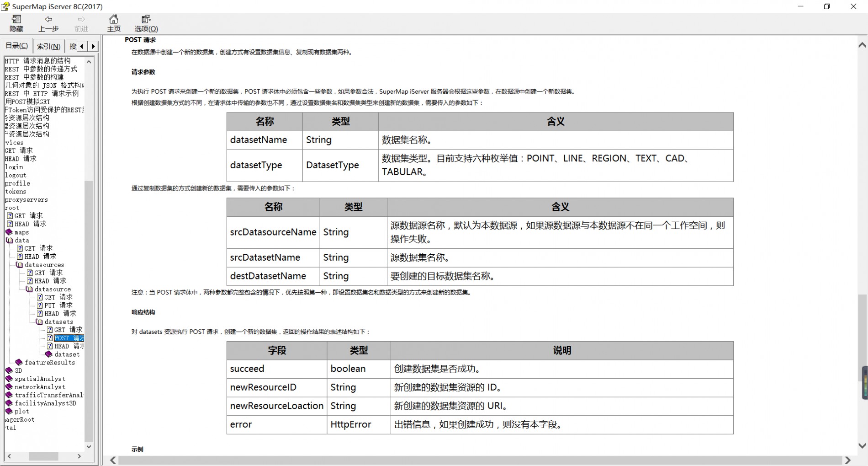This screenshot has width=868, height=466.
Task: Click the trafficTransferAnalyst book icon
Action: click(9, 395)
